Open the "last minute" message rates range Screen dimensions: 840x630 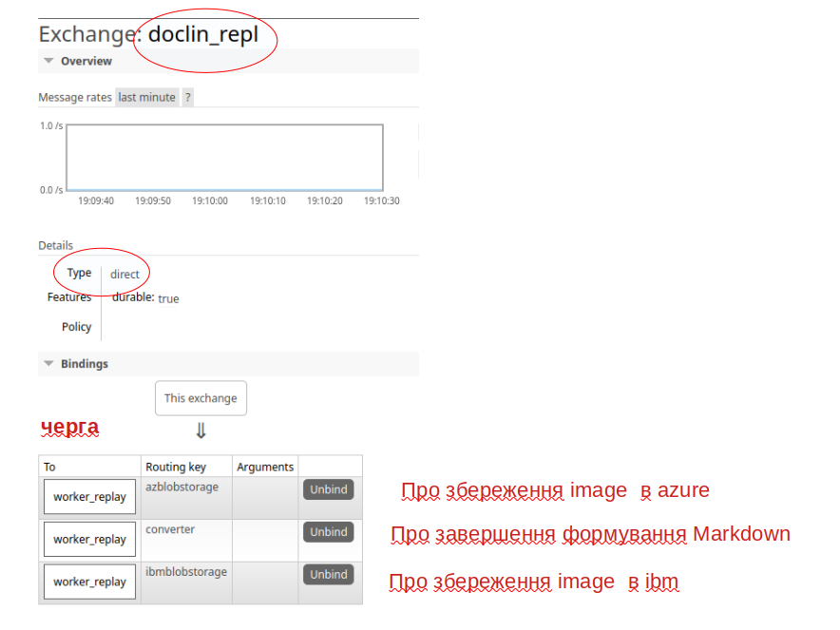pos(146,97)
